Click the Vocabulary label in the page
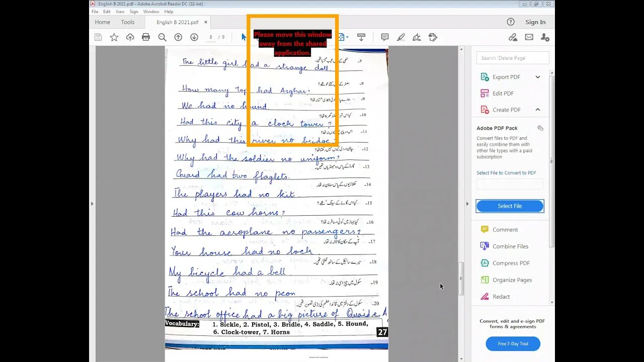This screenshot has height=362, width=644. pos(182,324)
